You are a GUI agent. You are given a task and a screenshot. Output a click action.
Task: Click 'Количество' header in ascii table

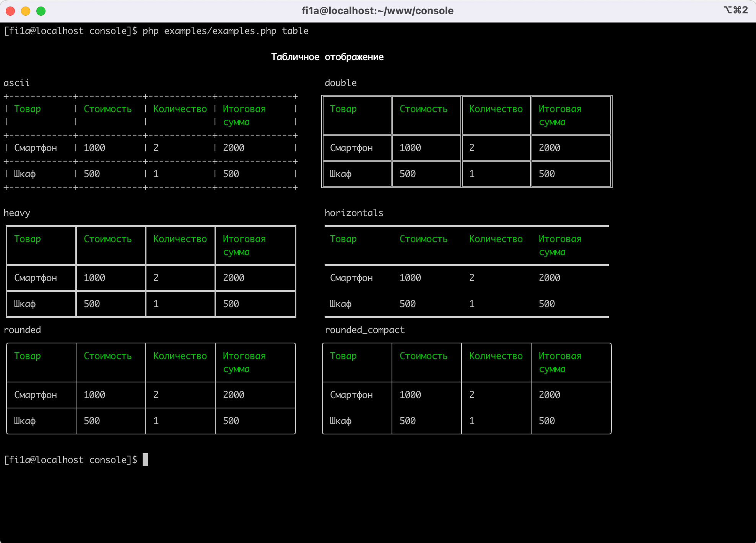[180, 109]
